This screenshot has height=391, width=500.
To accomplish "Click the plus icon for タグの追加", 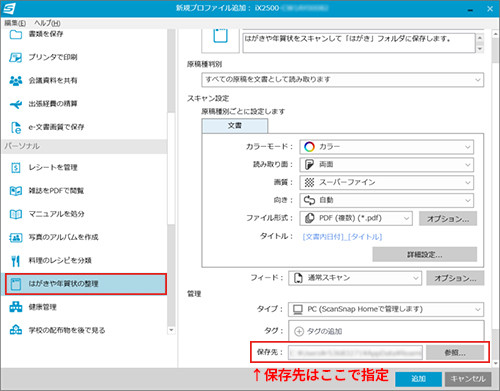I will click(299, 331).
